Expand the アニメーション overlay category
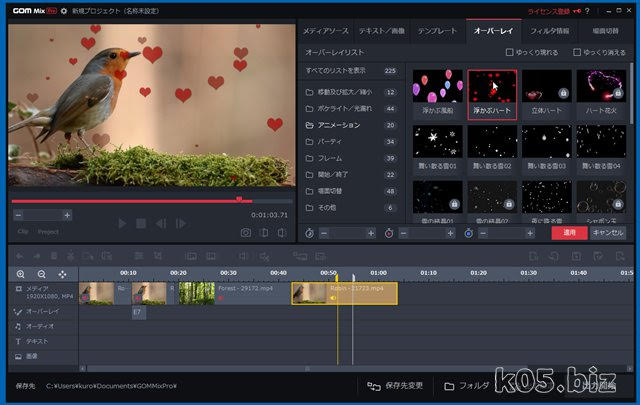 (338, 125)
